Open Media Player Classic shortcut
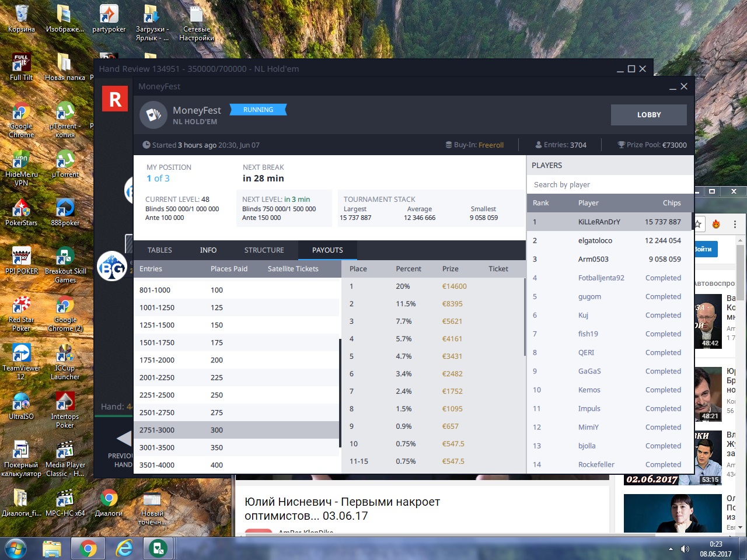Screen dimensions: 747x560 click(65, 459)
